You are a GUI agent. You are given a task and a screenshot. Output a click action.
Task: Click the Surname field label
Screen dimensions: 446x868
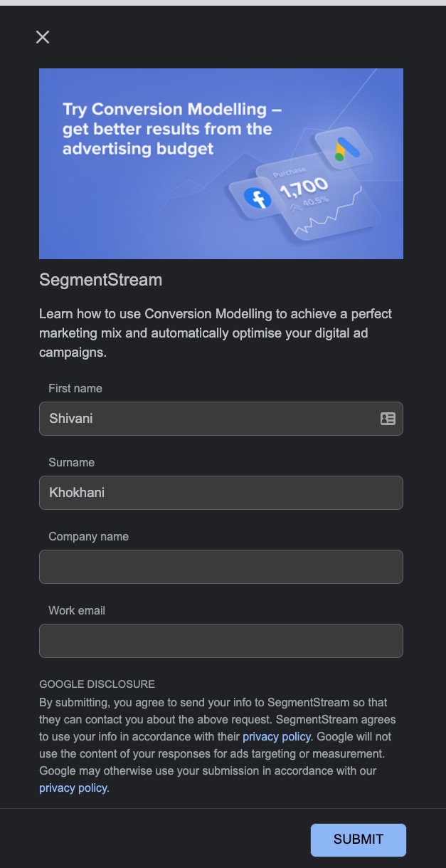71,462
